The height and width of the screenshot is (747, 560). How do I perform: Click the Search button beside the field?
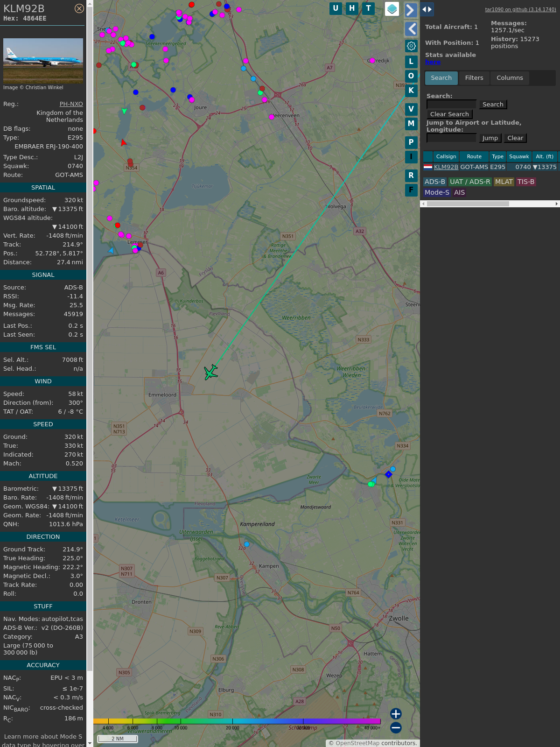coord(493,105)
